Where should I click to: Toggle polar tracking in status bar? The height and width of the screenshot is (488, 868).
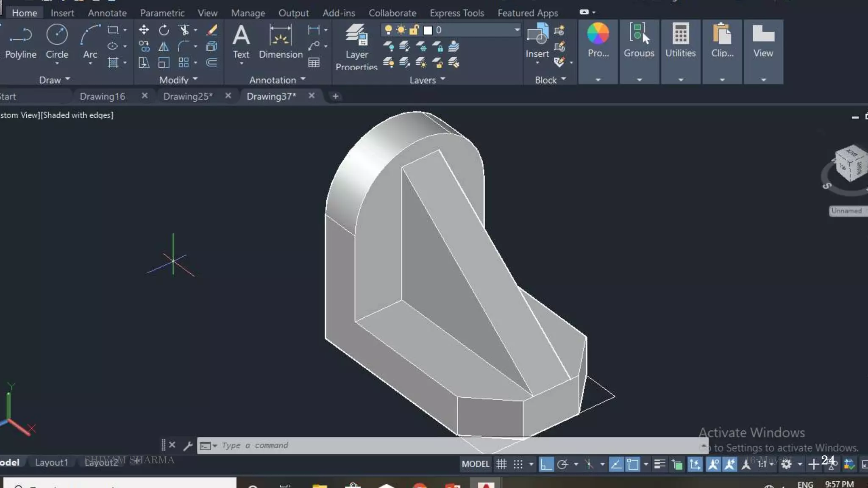tap(562, 464)
